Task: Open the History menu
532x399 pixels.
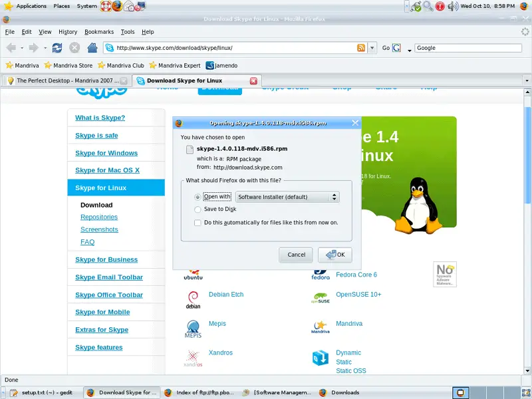Action: (68, 32)
